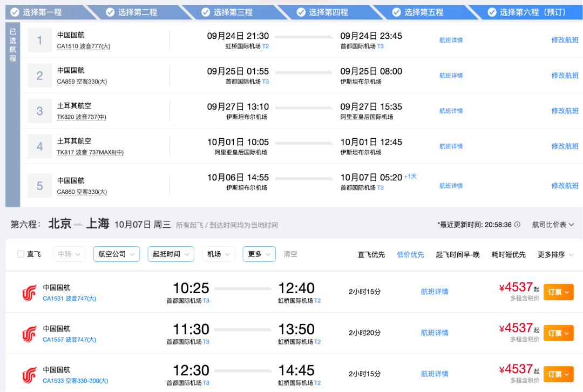Click segment number 3 box

[39, 111]
